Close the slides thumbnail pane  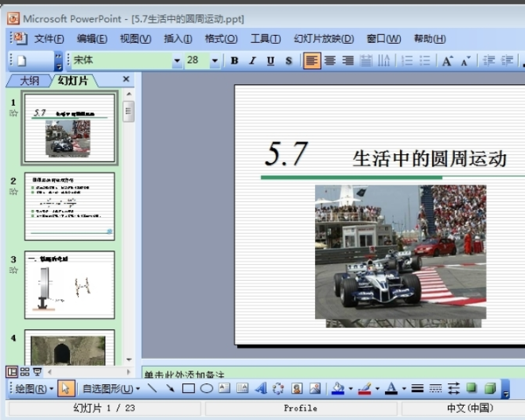[x=126, y=80]
